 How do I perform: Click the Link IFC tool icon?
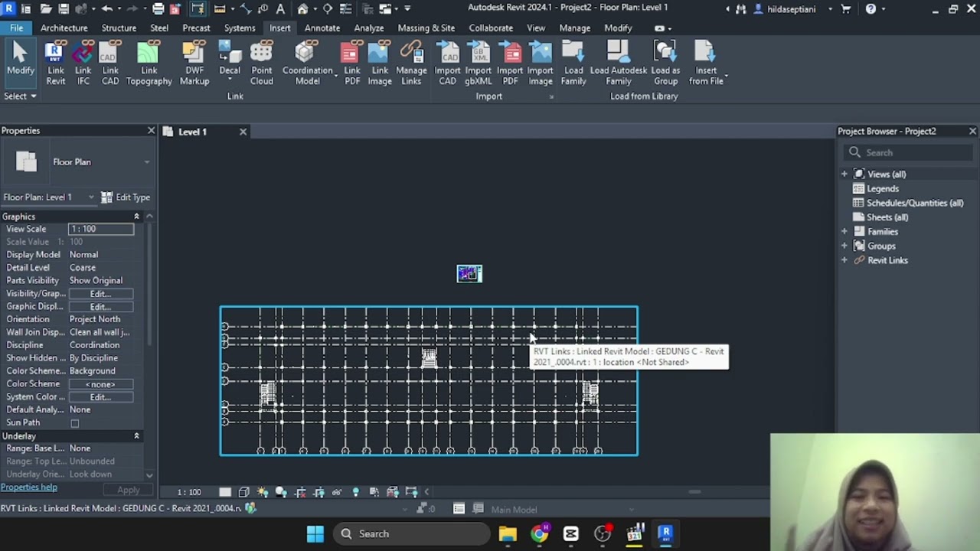[83, 53]
